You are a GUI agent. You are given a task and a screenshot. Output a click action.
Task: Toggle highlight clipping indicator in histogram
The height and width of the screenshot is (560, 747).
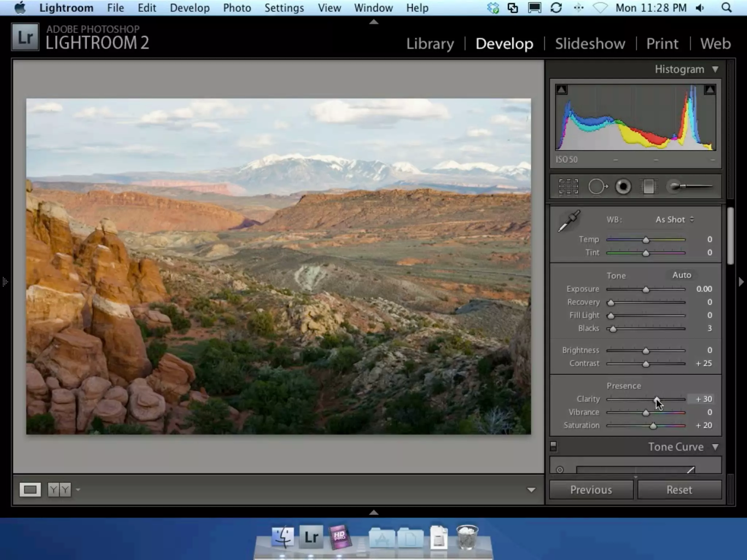coord(709,90)
